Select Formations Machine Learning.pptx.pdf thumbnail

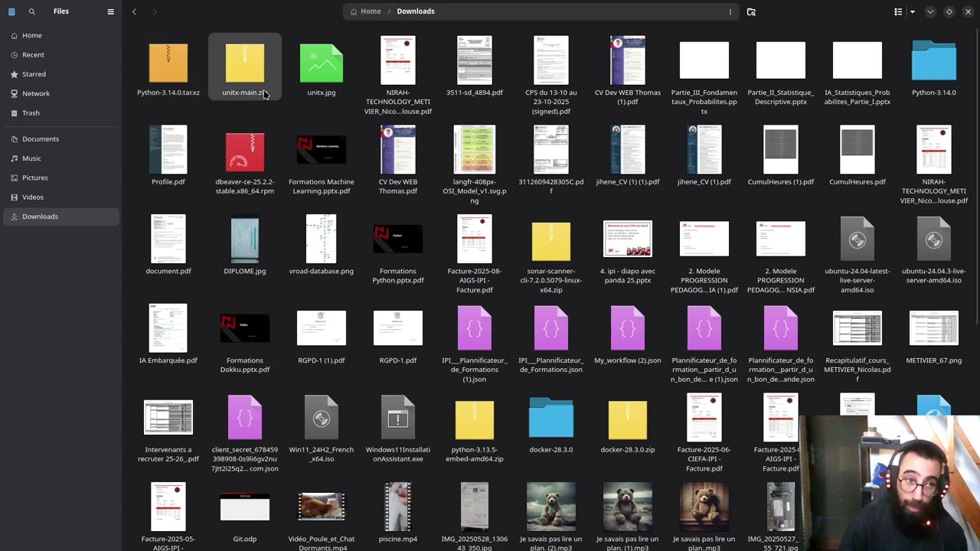322,150
